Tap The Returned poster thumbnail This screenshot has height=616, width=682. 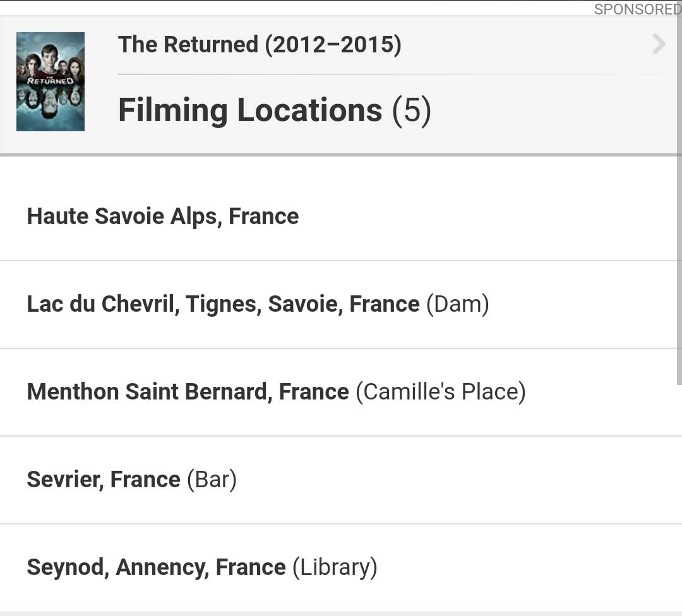point(51,81)
